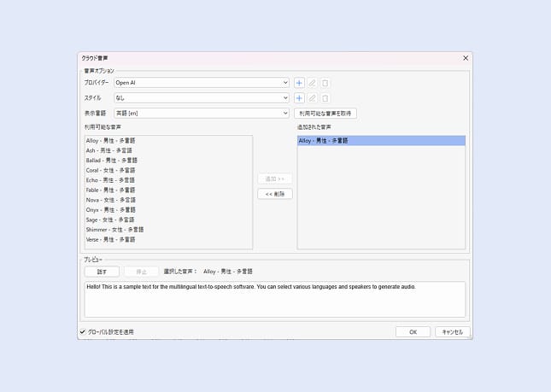Click the 利用可能な音声を取得 button
The image size is (551, 392).
325,113
